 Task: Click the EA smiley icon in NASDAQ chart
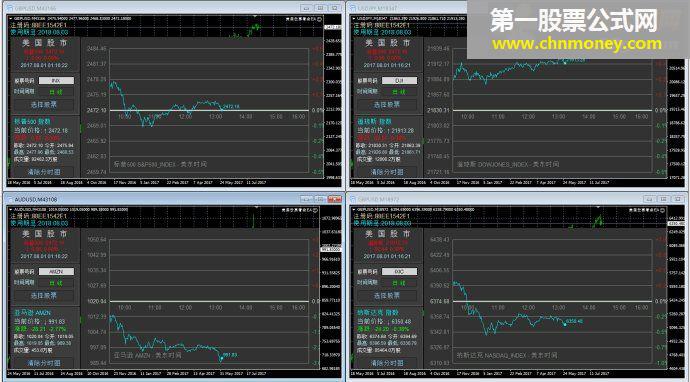[663, 210]
